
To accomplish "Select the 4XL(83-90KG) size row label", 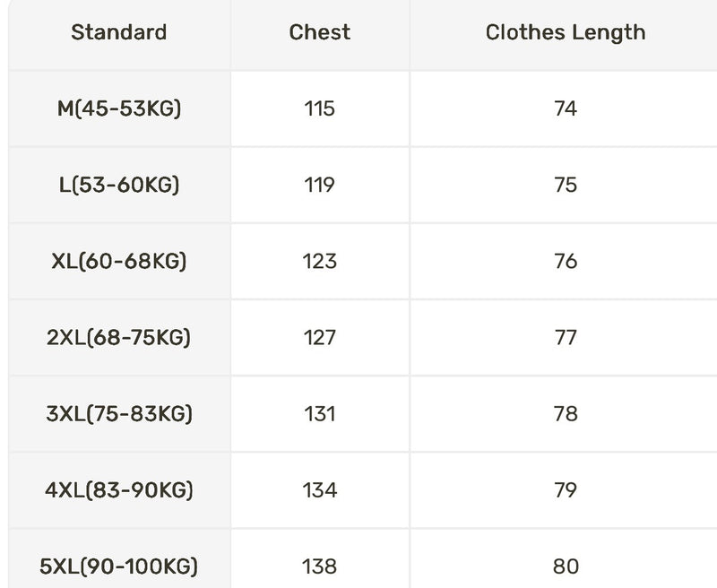I will pyautogui.click(x=119, y=489).
